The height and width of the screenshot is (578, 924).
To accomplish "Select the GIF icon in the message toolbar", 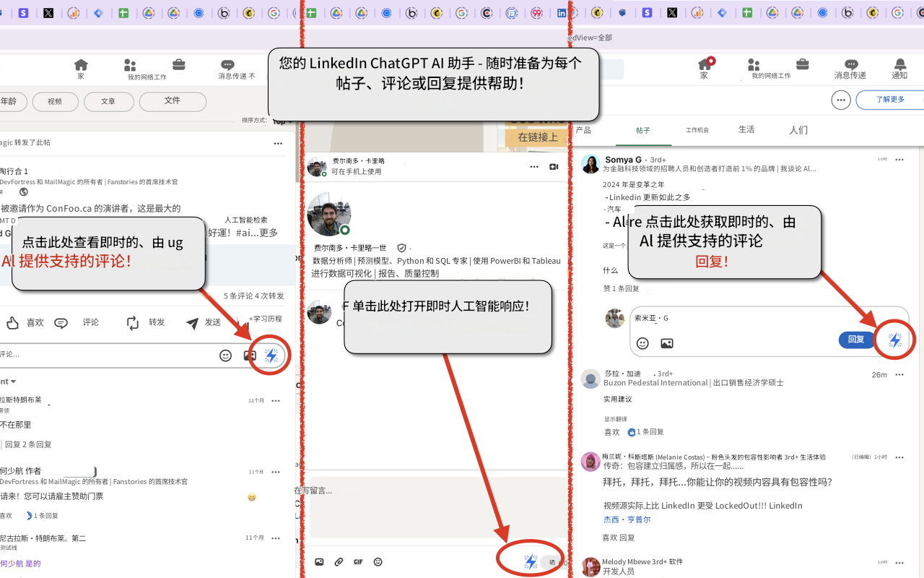I will tap(358, 561).
